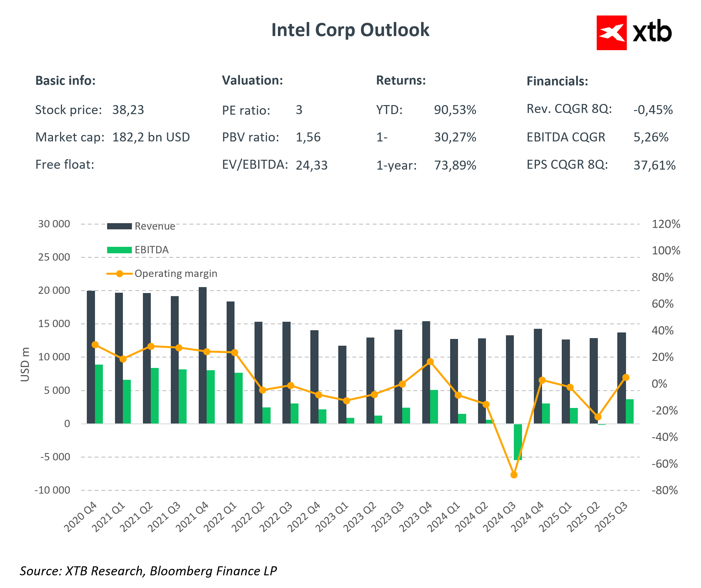Screen dimensions: 701x588
Task: Click the USD m axis title
Action: (x=25, y=364)
